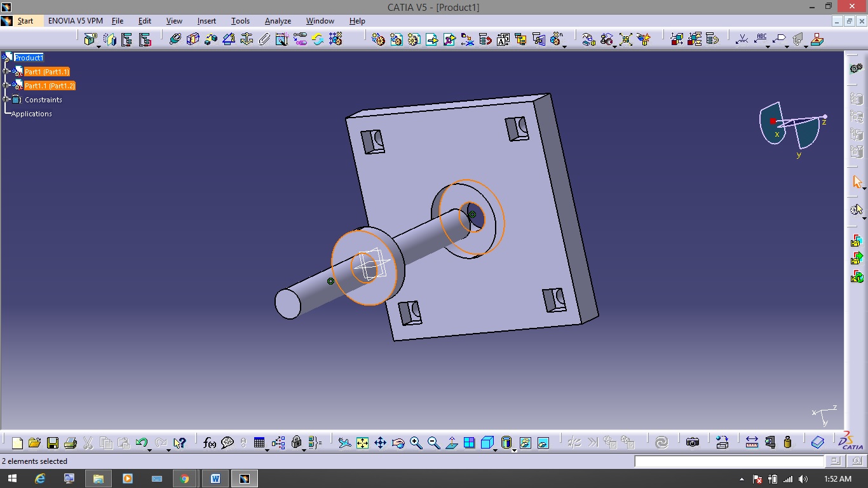Apply the Isometric View
The width and height of the screenshot is (868, 488).
point(487,442)
